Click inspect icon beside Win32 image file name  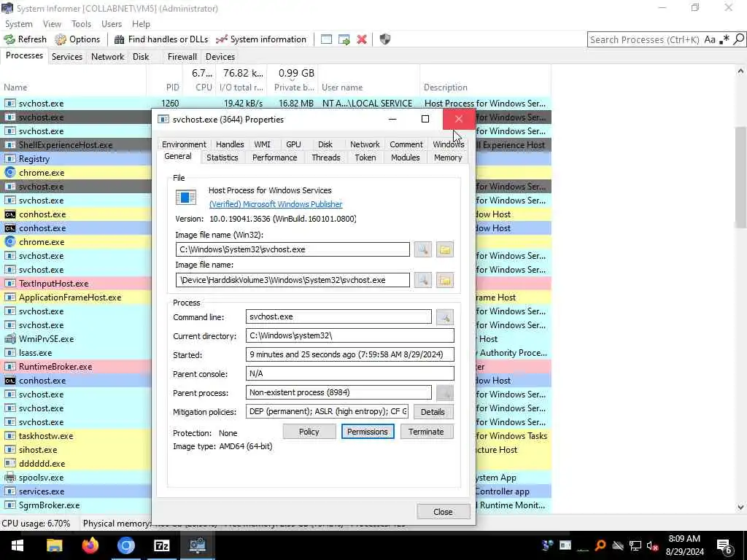(x=422, y=249)
